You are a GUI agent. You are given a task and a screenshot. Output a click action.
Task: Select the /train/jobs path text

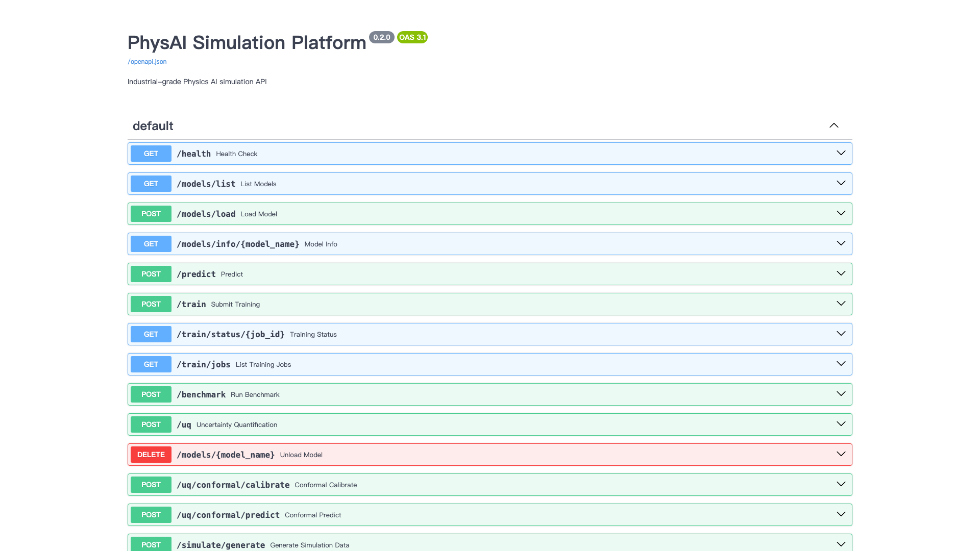point(204,364)
